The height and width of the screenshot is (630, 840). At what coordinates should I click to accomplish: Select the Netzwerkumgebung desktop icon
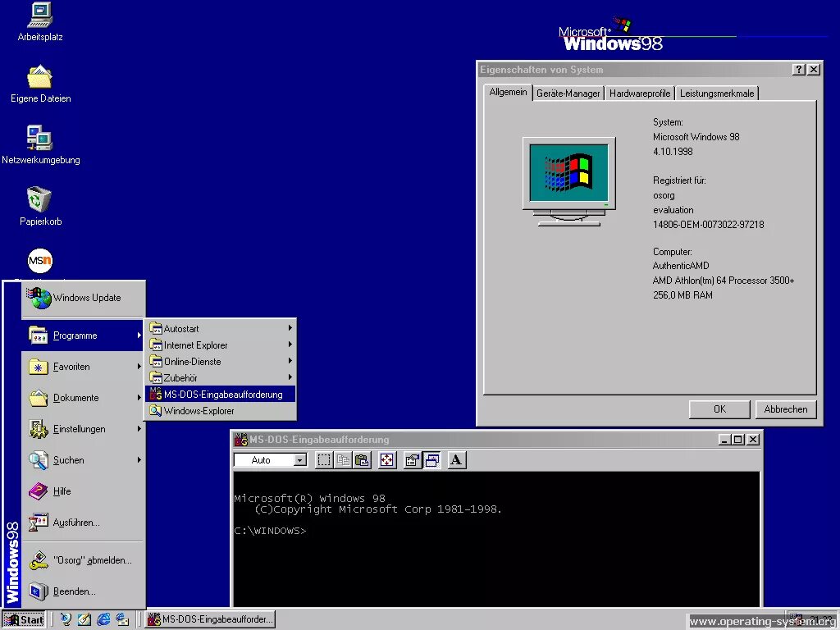coord(40,145)
